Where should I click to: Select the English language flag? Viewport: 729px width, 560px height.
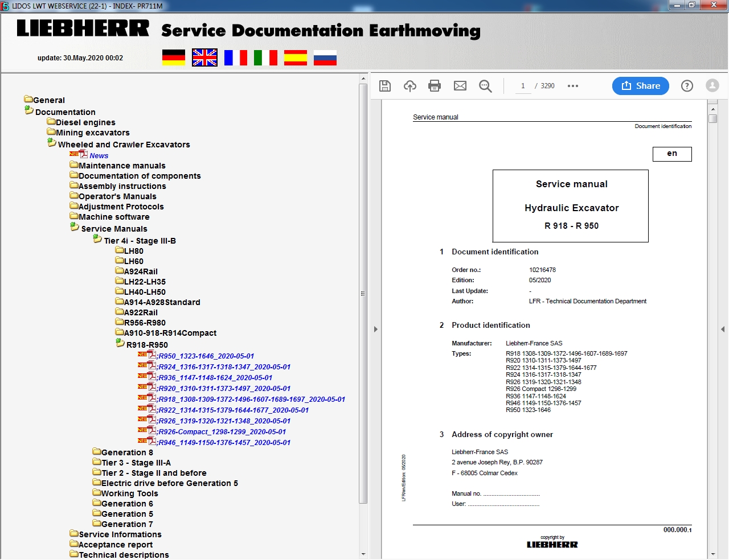click(204, 57)
